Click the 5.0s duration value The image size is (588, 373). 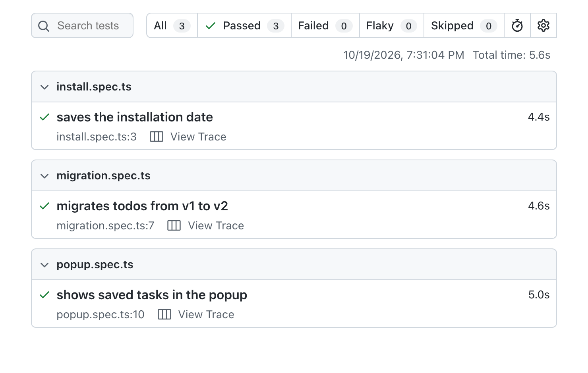[539, 295]
